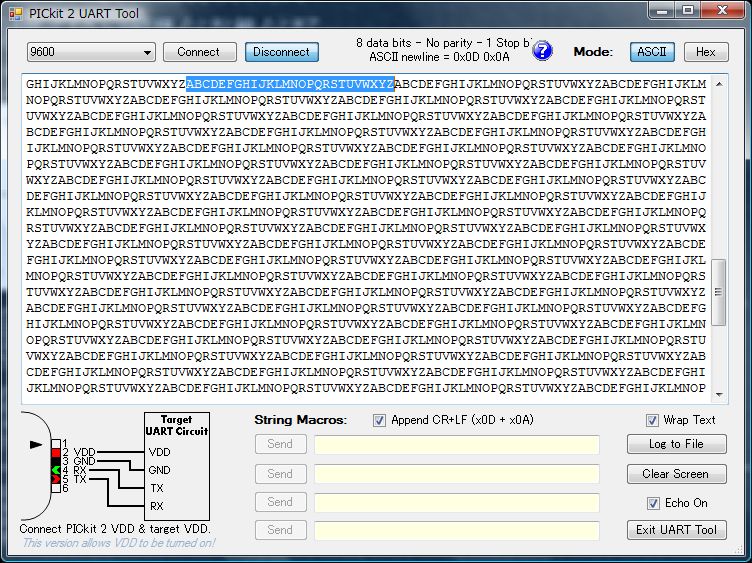Click the third string macro Send button
The width and height of the screenshot is (752, 563).
pos(281,502)
